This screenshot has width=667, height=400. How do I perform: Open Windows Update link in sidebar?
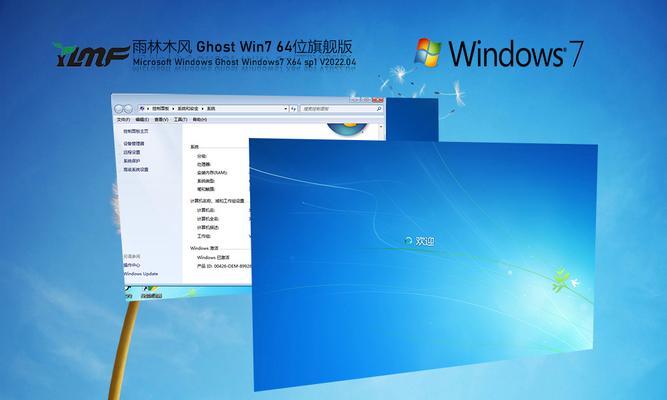[x=141, y=274]
